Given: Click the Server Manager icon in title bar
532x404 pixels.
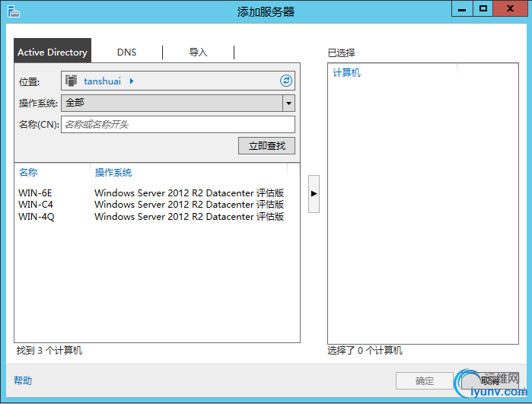Looking at the screenshot, I should [14, 11].
